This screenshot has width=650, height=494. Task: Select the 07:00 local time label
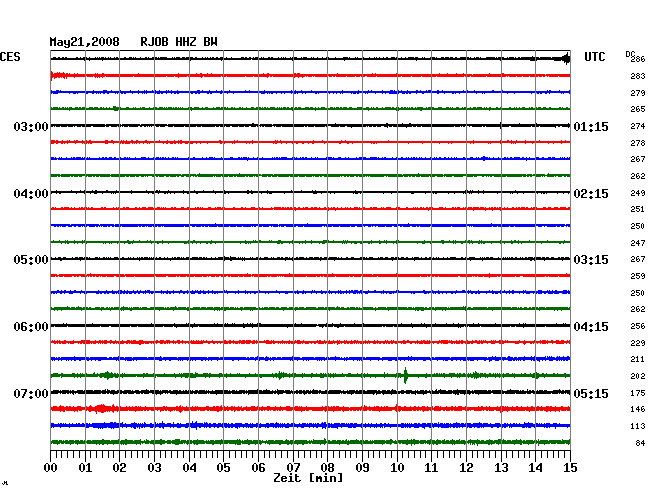(31, 393)
